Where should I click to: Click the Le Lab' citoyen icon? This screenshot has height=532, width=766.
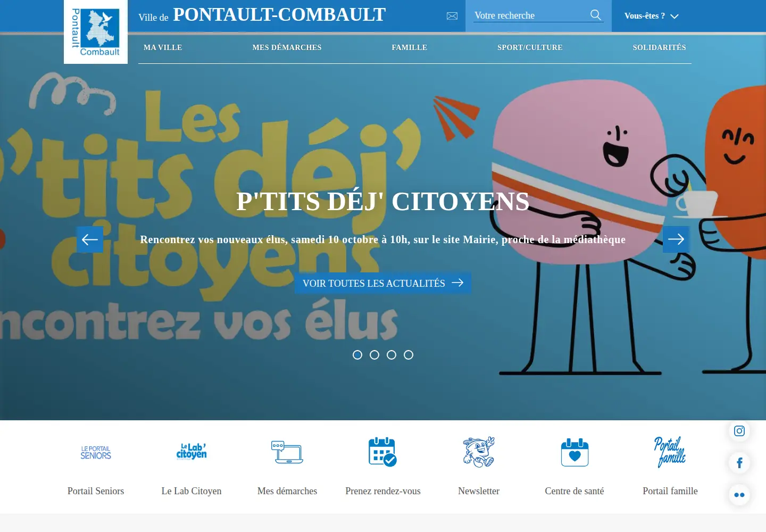pos(191,452)
